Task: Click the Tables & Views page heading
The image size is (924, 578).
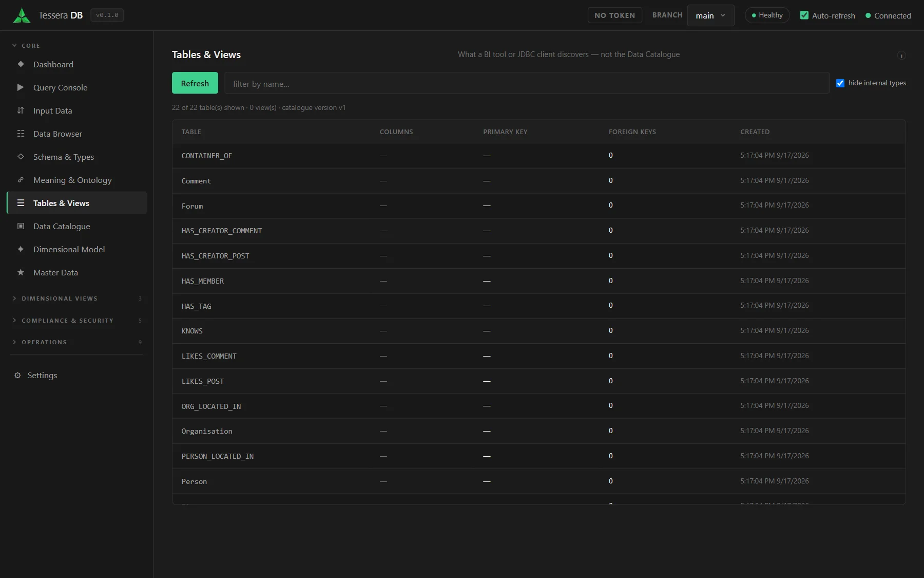Action: click(206, 54)
